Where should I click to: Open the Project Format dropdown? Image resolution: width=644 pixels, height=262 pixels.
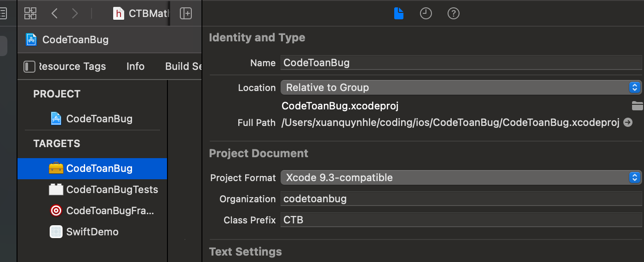click(461, 177)
